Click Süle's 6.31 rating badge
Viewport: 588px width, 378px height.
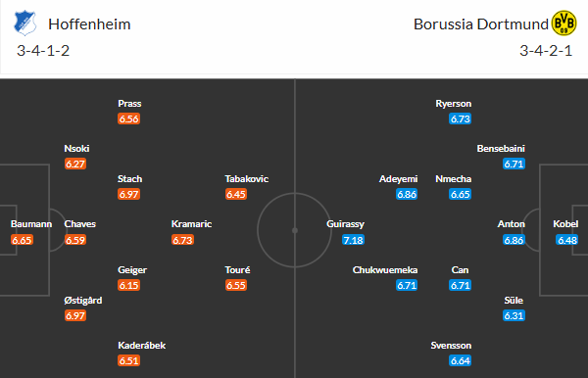click(x=514, y=315)
